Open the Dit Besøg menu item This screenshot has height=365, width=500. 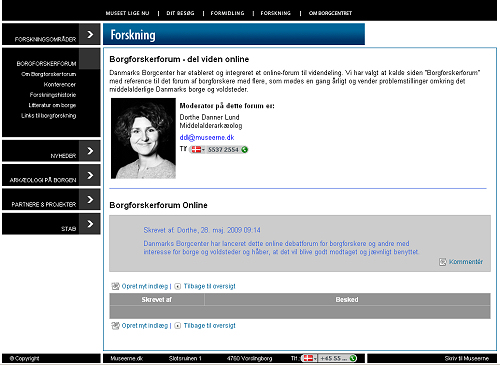[x=180, y=13]
